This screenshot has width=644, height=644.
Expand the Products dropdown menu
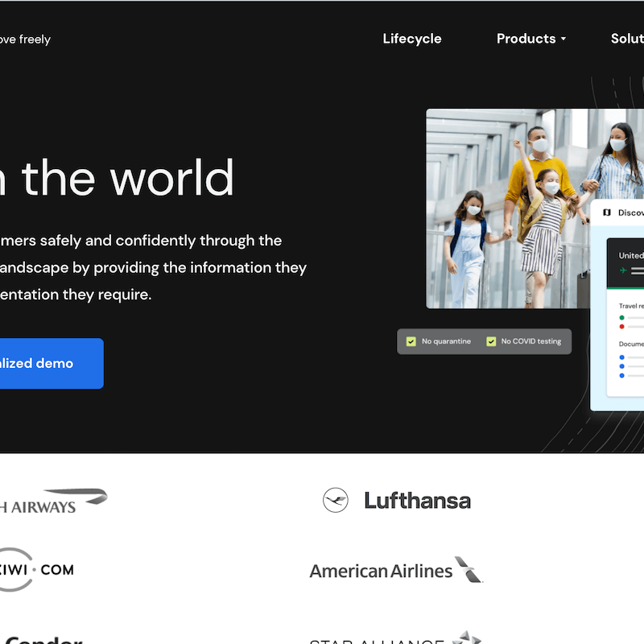pos(526,39)
